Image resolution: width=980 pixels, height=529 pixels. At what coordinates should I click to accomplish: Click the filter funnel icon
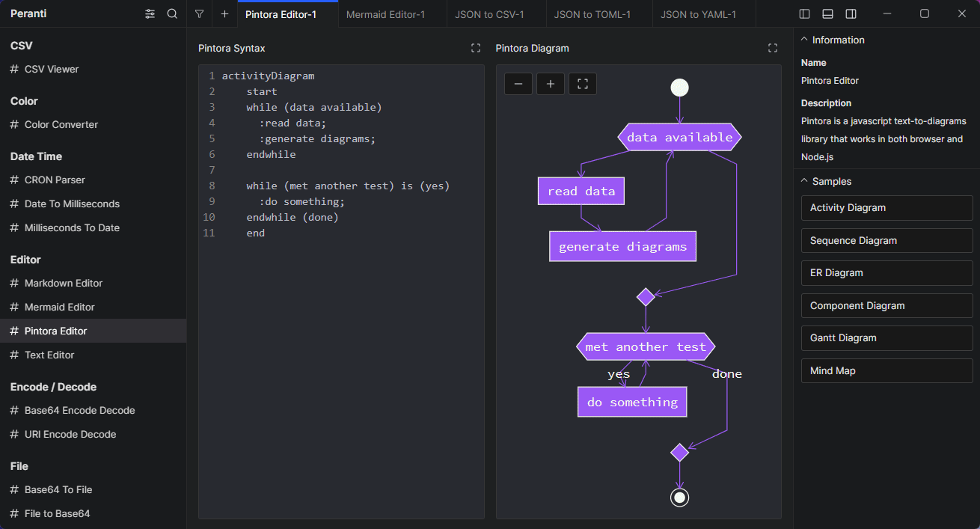click(199, 13)
